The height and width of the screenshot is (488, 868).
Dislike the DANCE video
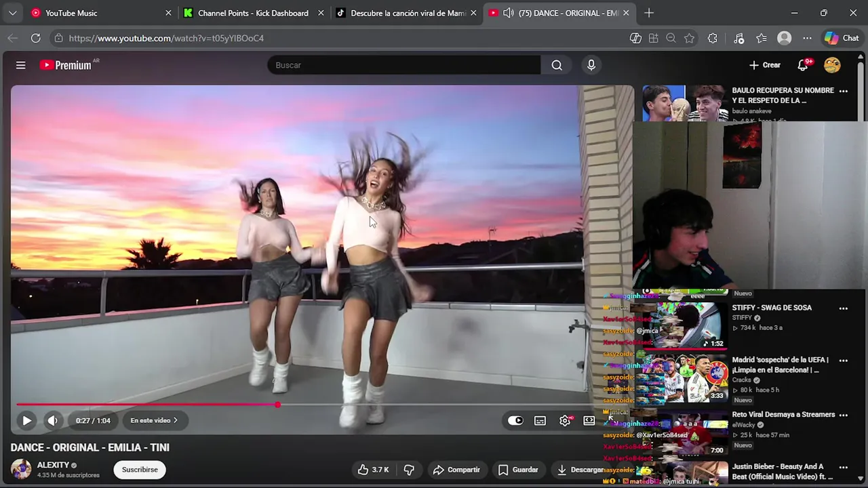(x=409, y=470)
